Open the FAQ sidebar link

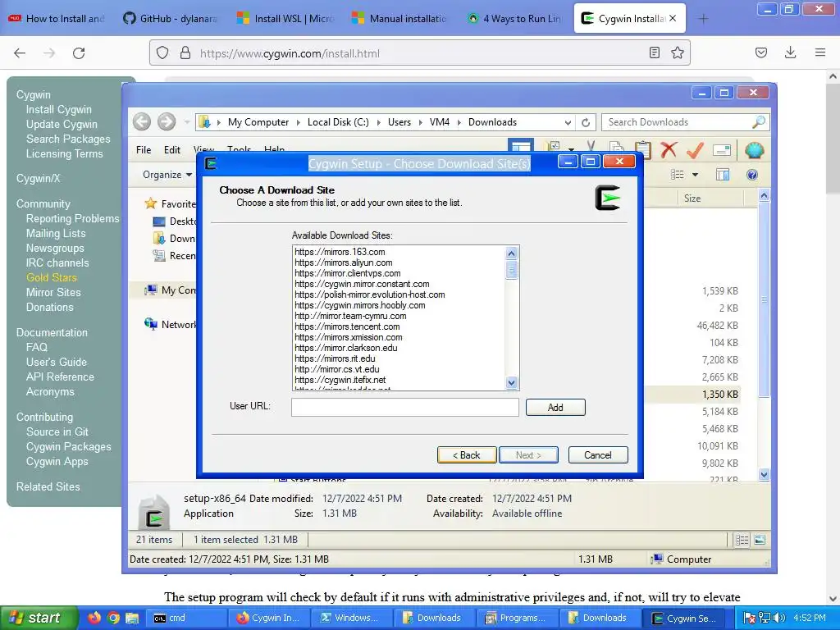click(x=37, y=347)
